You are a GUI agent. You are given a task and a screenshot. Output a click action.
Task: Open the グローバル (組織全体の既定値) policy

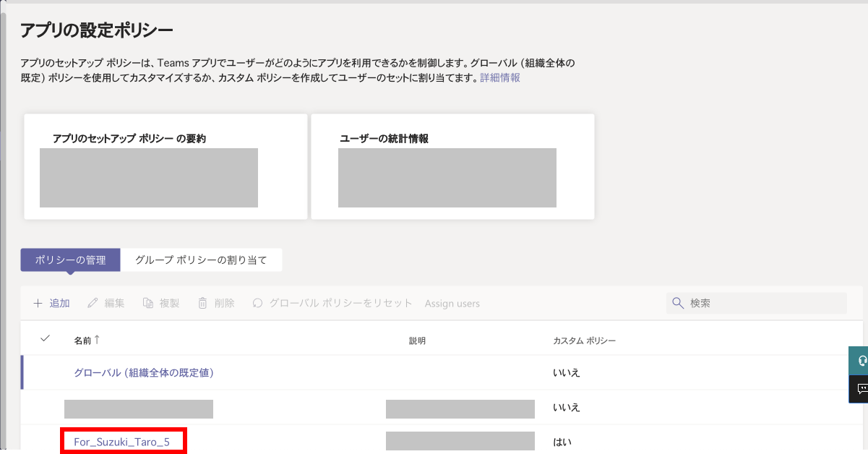pos(143,373)
